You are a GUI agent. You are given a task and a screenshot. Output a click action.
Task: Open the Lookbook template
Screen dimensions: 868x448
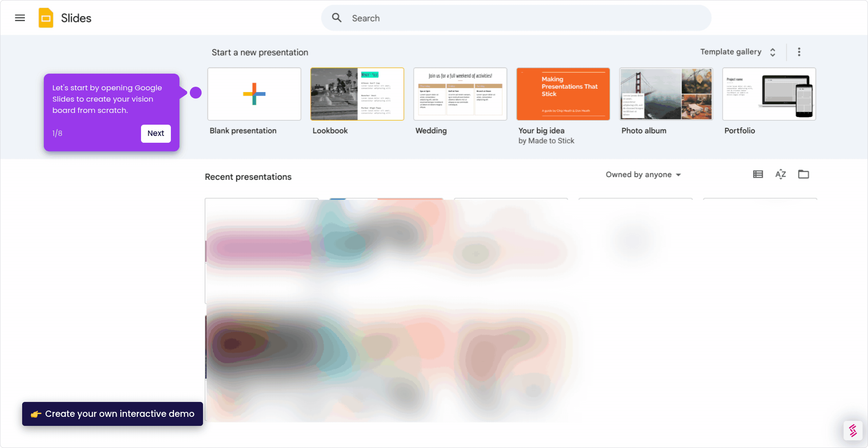(x=357, y=94)
